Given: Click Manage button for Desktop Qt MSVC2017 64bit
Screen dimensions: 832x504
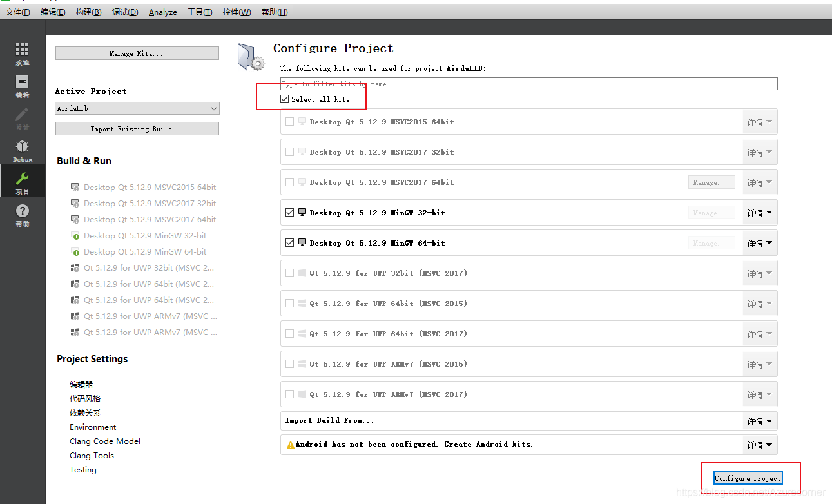Looking at the screenshot, I should 711,182.
